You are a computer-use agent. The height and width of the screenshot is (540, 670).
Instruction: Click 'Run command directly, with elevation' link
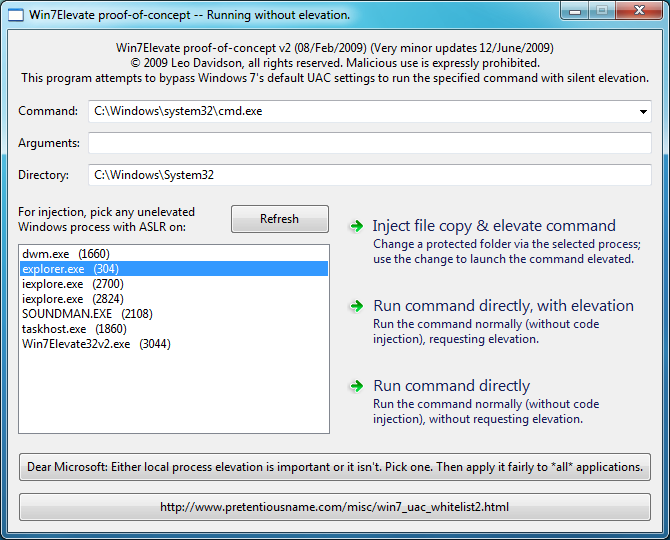pyautogui.click(x=503, y=306)
